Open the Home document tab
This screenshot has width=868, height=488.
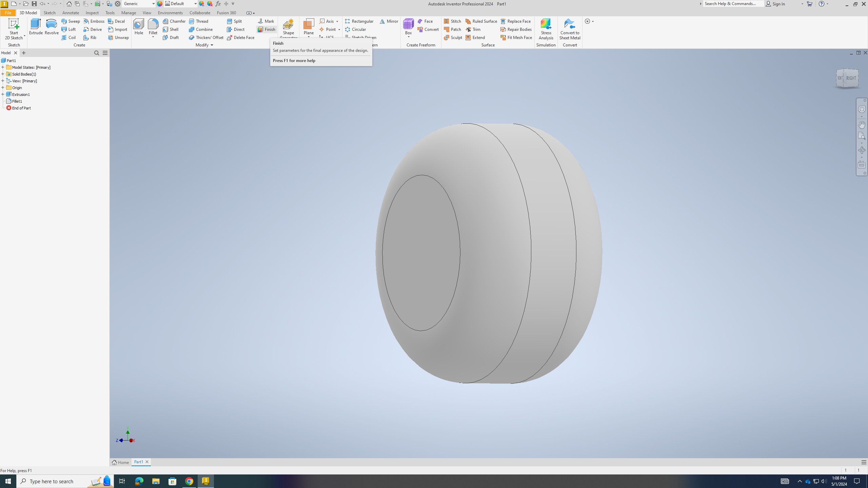[121, 462]
